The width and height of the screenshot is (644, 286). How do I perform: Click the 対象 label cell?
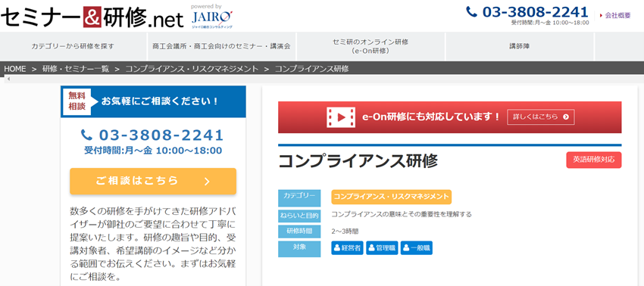[x=299, y=249]
